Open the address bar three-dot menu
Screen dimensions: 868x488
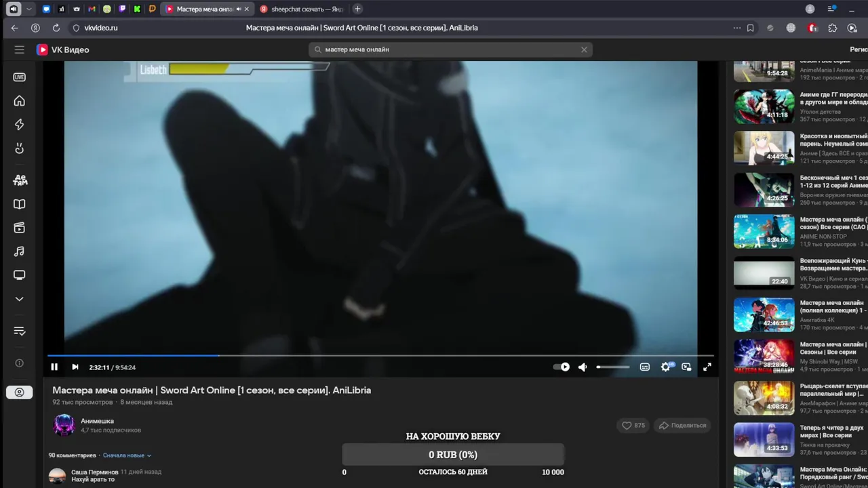tap(737, 28)
